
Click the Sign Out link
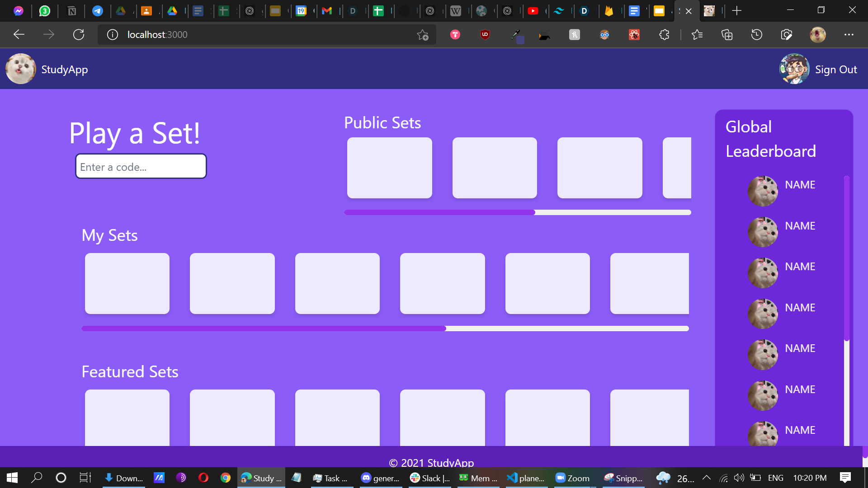pyautogui.click(x=836, y=70)
